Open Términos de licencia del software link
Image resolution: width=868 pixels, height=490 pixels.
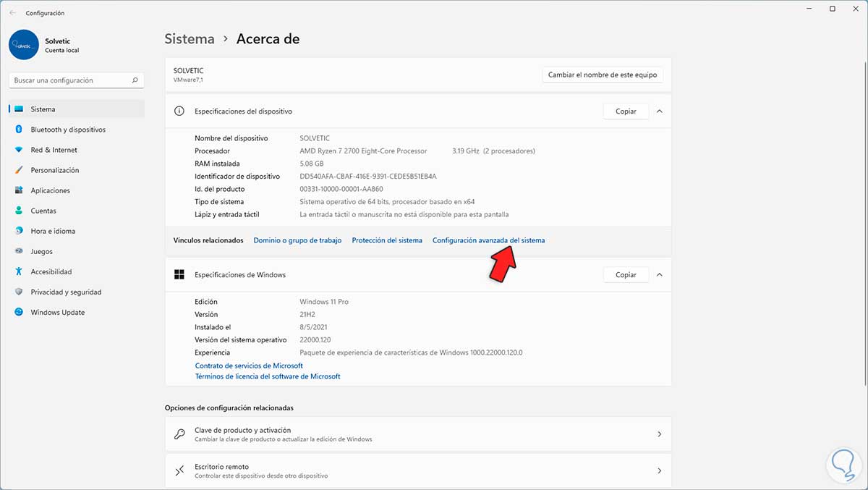click(268, 376)
